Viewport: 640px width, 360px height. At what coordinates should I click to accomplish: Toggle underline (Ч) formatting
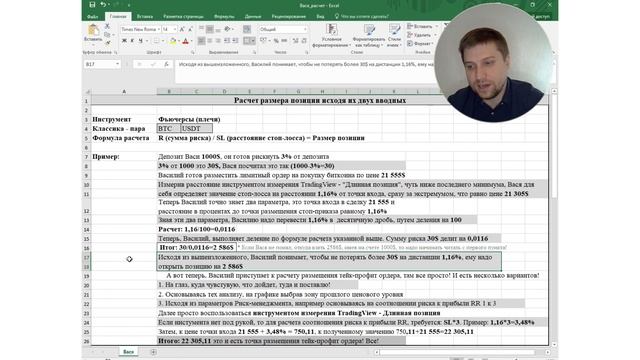point(141,41)
